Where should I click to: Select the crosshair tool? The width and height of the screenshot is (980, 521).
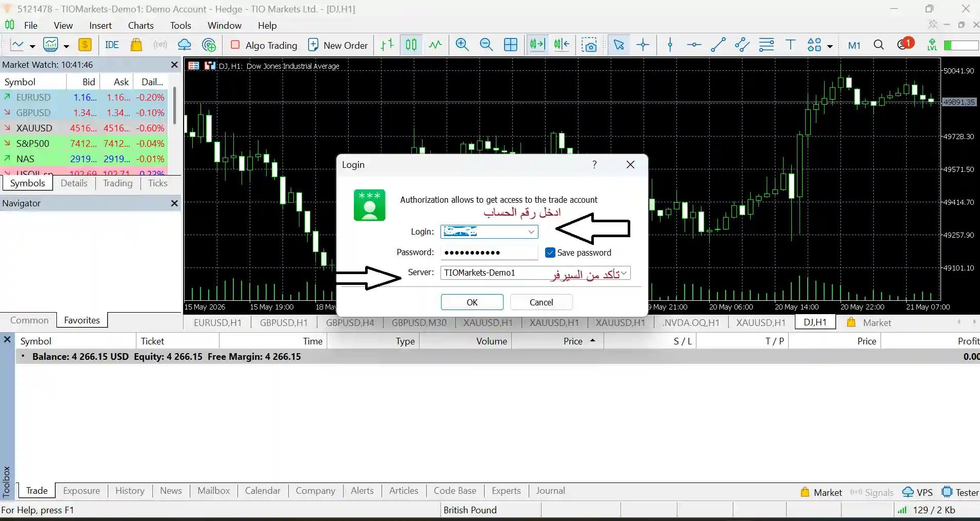(x=643, y=45)
